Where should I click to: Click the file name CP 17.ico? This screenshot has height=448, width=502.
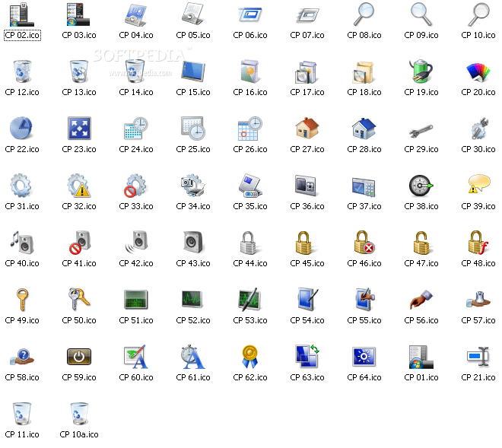(307, 92)
